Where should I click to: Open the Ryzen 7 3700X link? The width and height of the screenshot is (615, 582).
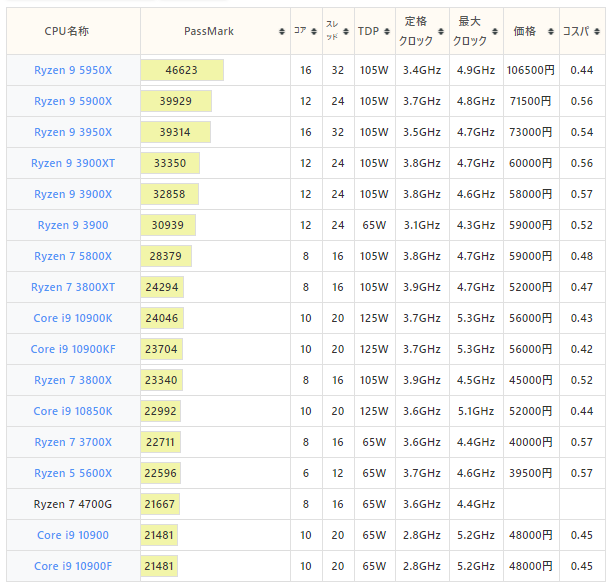(73, 442)
